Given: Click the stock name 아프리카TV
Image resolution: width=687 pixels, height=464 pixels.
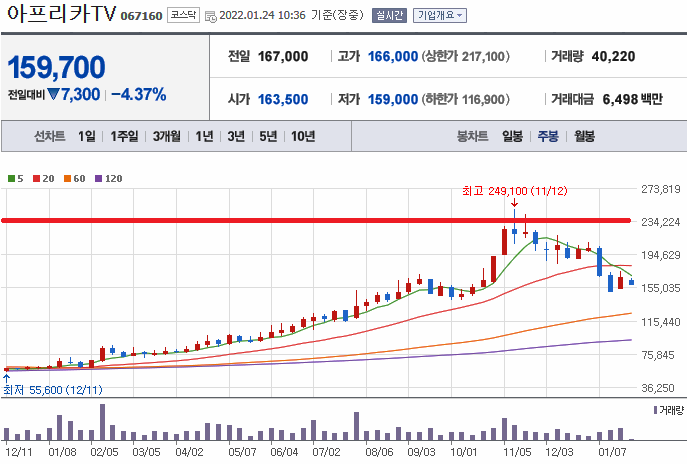Looking at the screenshot, I should [61, 14].
